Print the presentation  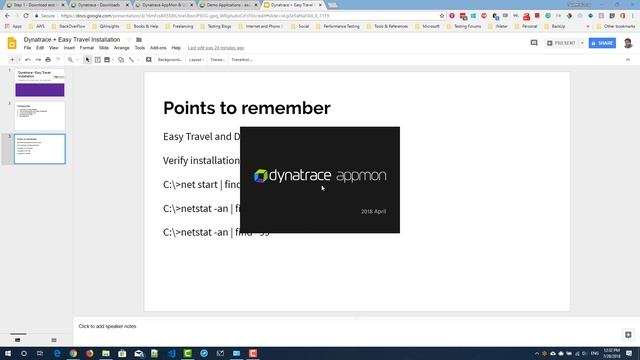[x=48, y=60]
